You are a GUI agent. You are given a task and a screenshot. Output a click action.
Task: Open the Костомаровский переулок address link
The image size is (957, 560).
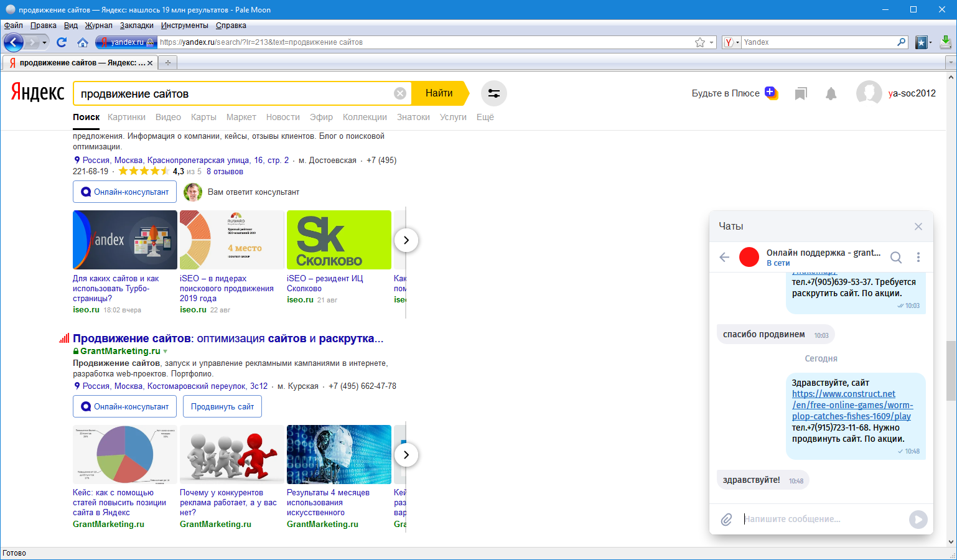[175, 386]
